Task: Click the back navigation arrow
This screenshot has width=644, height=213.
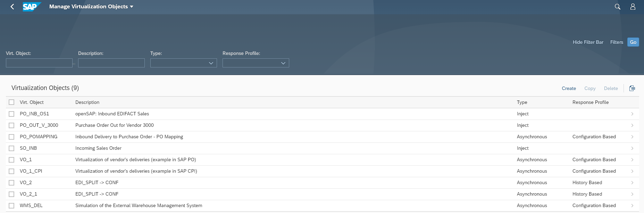Action: [12, 7]
